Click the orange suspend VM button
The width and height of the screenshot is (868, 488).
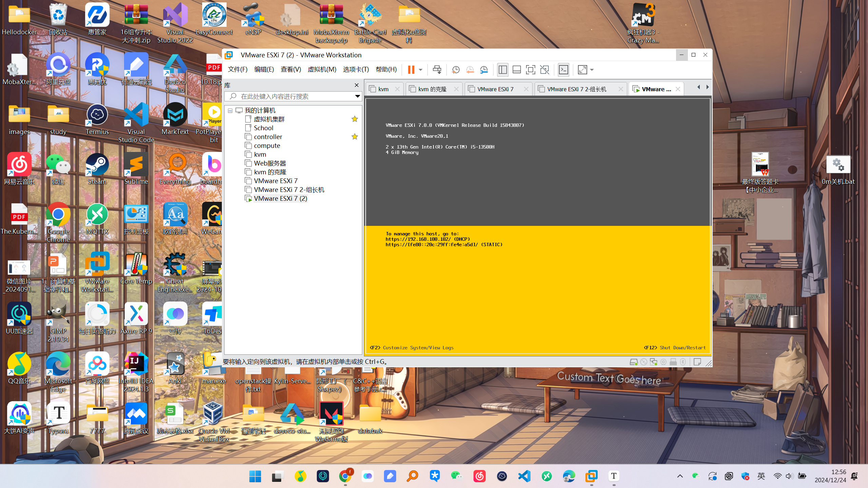coord(411,70)
